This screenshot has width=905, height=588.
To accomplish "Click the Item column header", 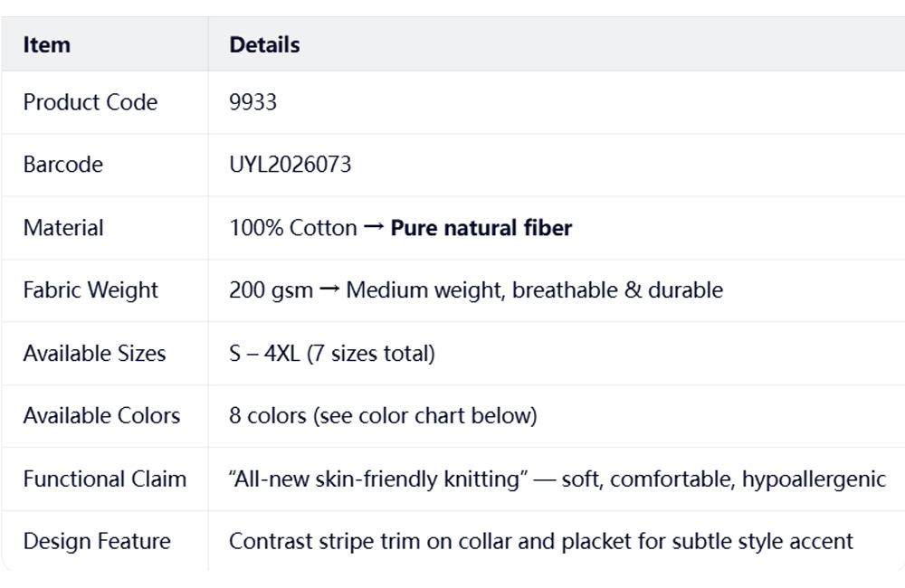I will (x=47, y=44).
